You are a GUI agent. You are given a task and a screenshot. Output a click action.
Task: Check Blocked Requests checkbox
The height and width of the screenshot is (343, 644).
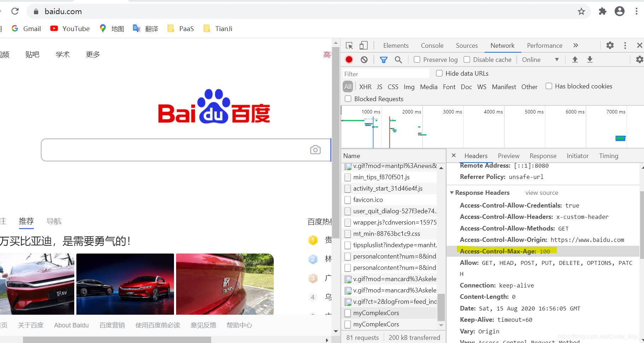pyautogui.click(x=348, y=99)
